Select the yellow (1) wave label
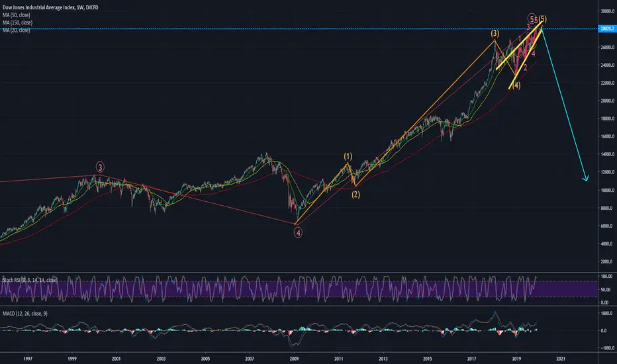This screenshot has height=364, width=617. [348, 156]
